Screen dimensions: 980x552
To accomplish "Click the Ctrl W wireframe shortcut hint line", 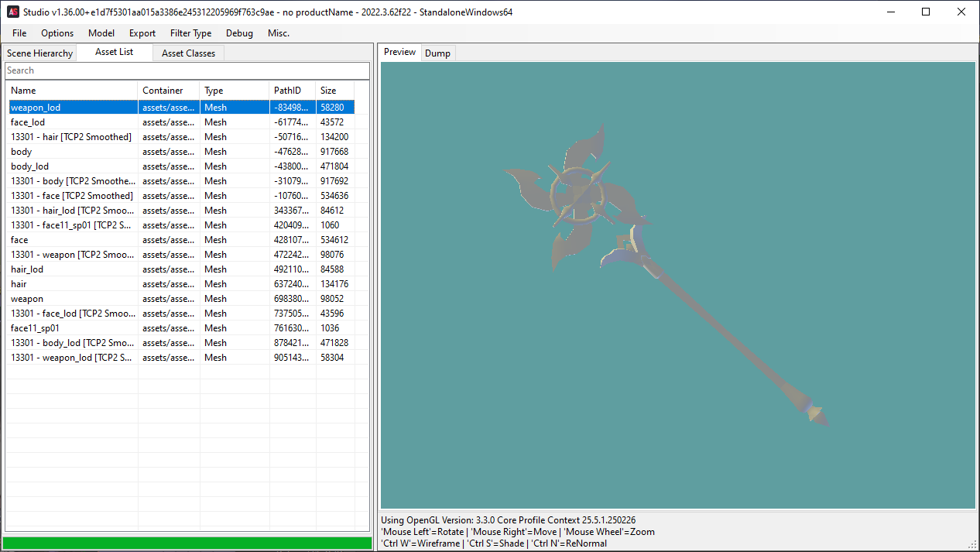I will click(494, 543).
